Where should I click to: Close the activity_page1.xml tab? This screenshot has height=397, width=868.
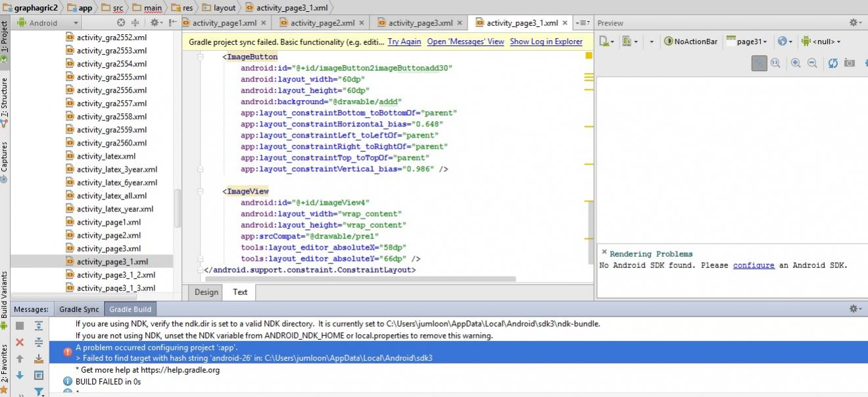[264, 22]
